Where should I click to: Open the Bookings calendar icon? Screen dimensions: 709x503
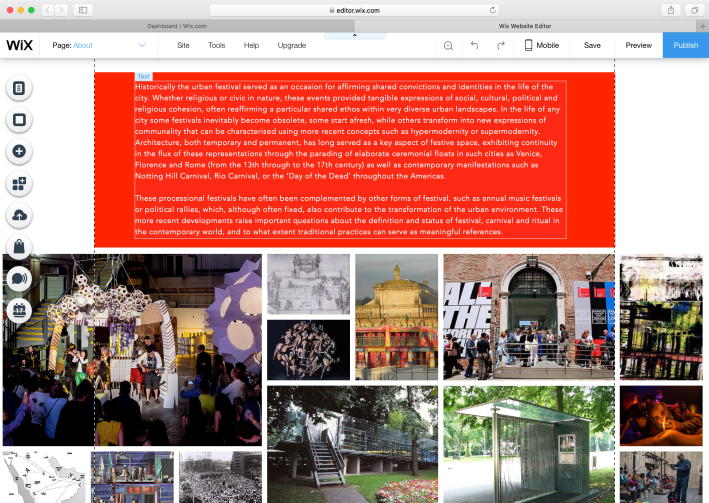[19, 311]
